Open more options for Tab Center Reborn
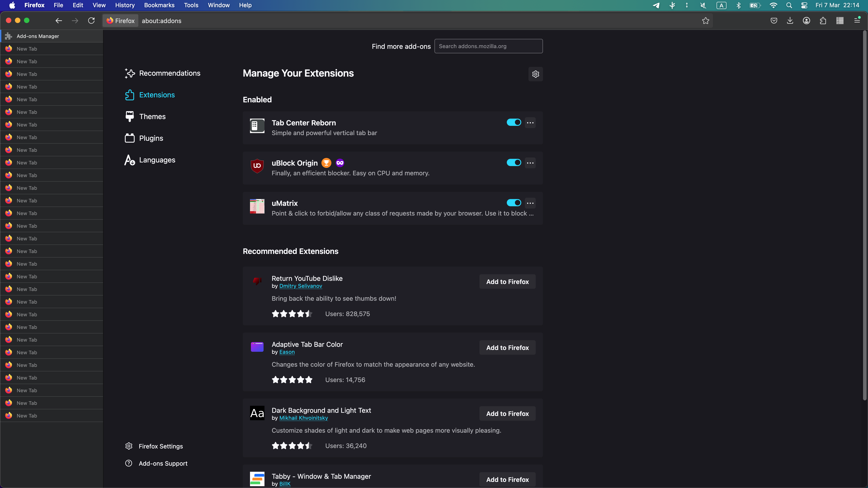Image resolution: width=868 pixels, height=488 pixels. tap(530, 123)
